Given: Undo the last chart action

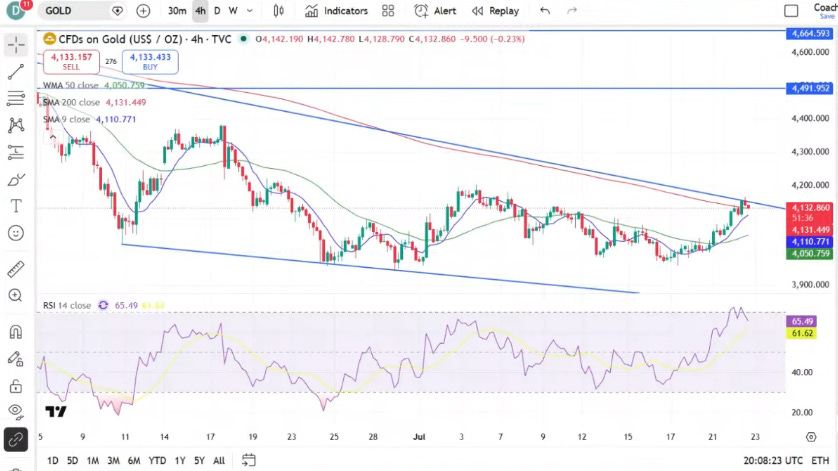Looking at the screenshot, I should 545,11.
